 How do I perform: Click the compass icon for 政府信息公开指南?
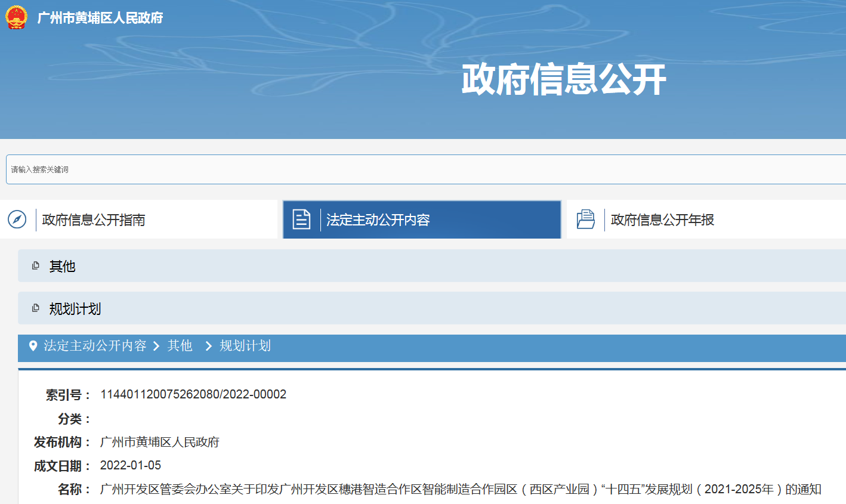point(17,219)
